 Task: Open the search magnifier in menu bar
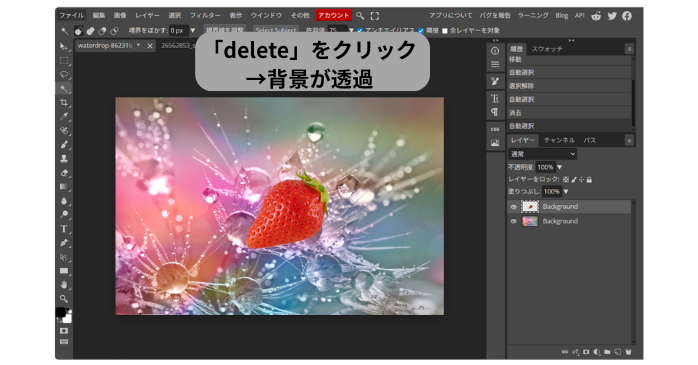(360, 16)
